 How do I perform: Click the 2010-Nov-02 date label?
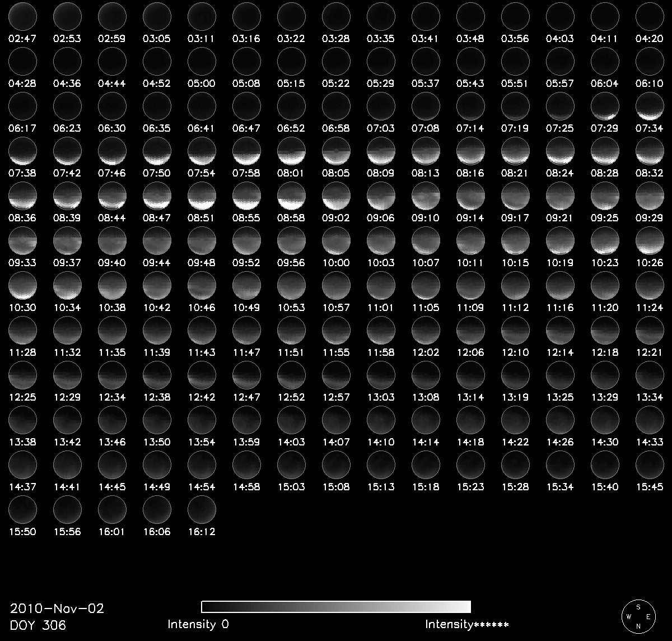coord(57,609)
